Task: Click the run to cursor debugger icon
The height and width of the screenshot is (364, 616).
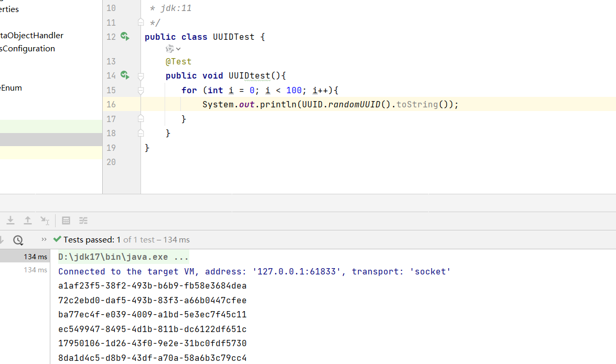Action: (x=45, y=220)
